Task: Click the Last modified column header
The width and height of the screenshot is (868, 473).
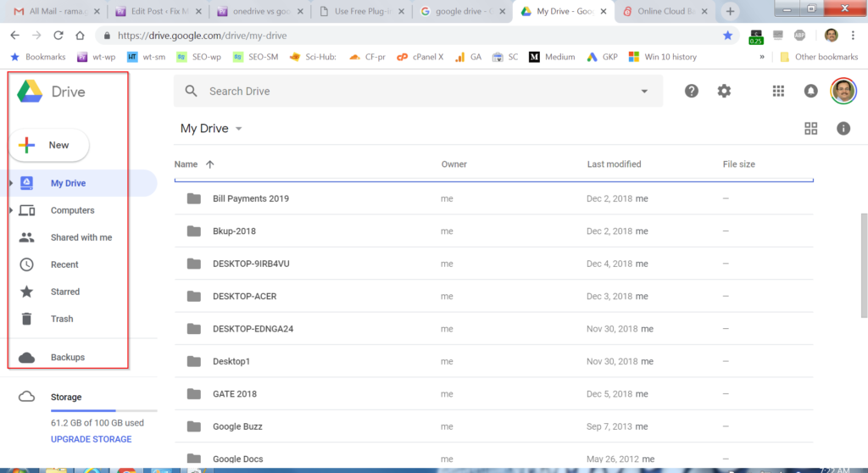Action: [614, 164]
